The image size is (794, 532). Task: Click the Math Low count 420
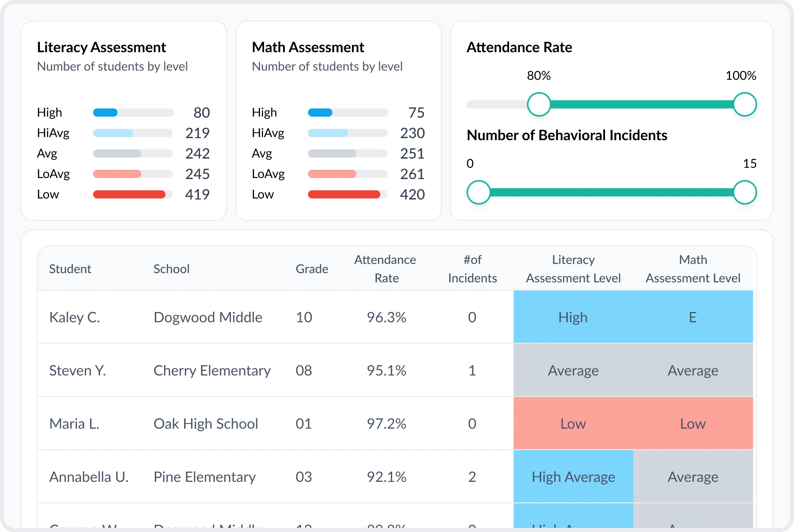pos(412,194)
